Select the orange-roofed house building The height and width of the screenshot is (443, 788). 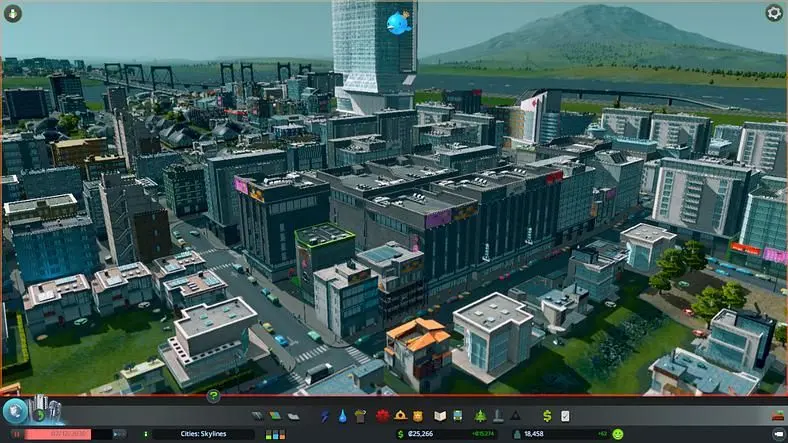coord(419,354)
